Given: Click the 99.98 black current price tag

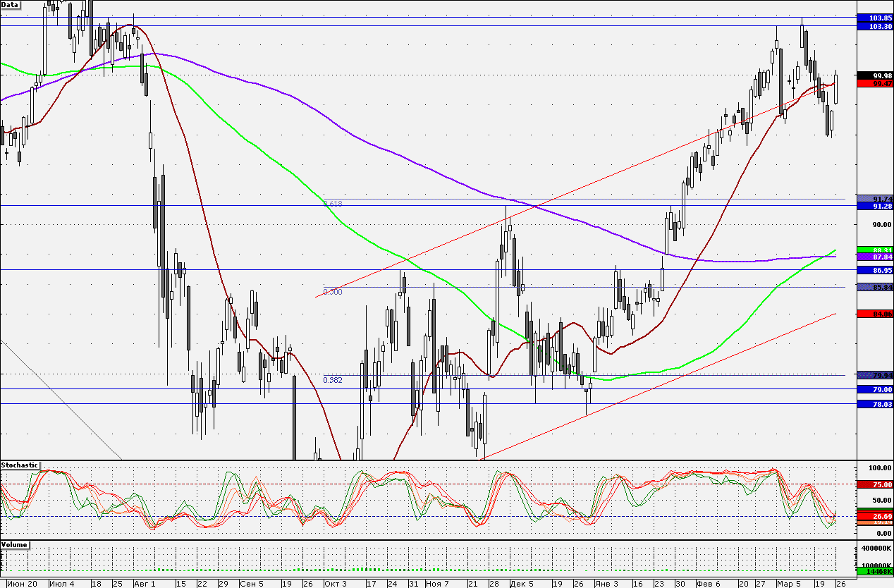Looking at the screenshot, I should tap(874, 75).
